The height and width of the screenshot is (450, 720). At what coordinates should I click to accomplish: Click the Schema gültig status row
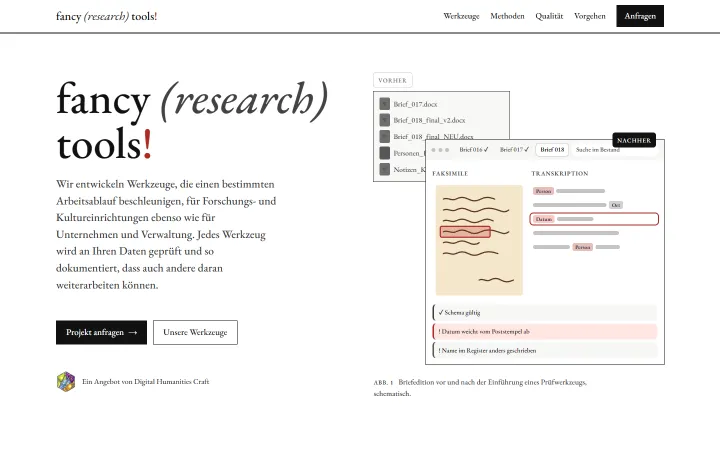click(545, 313)
